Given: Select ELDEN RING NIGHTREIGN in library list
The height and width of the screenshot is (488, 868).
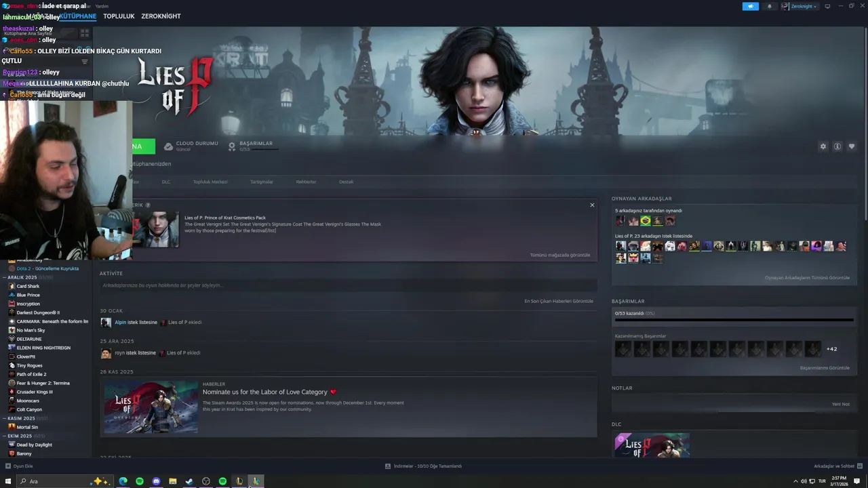Looking at the screenshot, I should [x=43, y=348].
